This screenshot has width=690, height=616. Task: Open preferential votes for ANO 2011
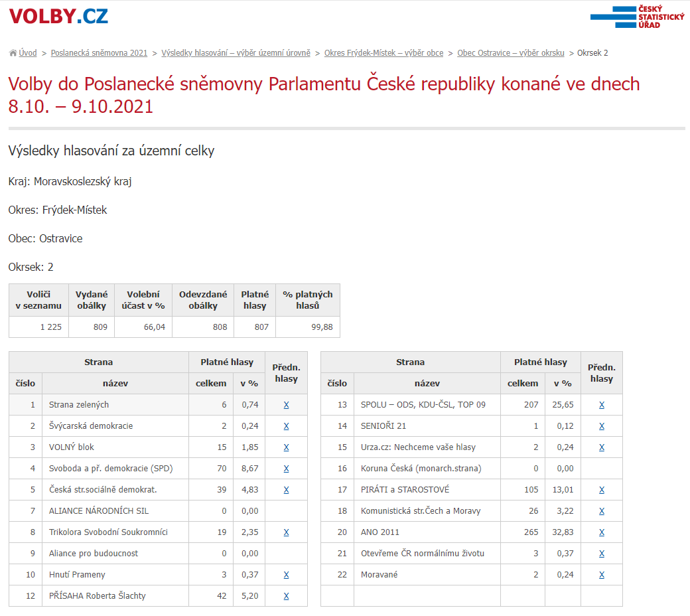601,532
